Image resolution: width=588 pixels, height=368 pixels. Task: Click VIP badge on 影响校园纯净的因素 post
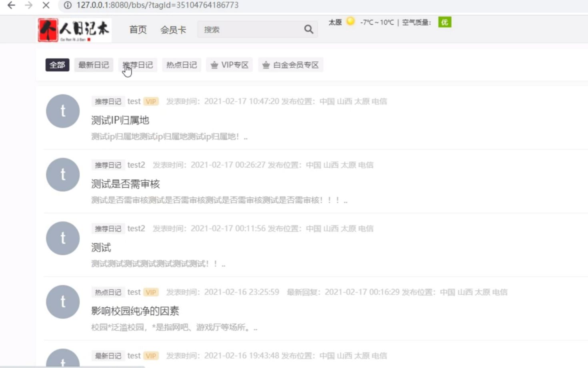click(x=151, y=292)
